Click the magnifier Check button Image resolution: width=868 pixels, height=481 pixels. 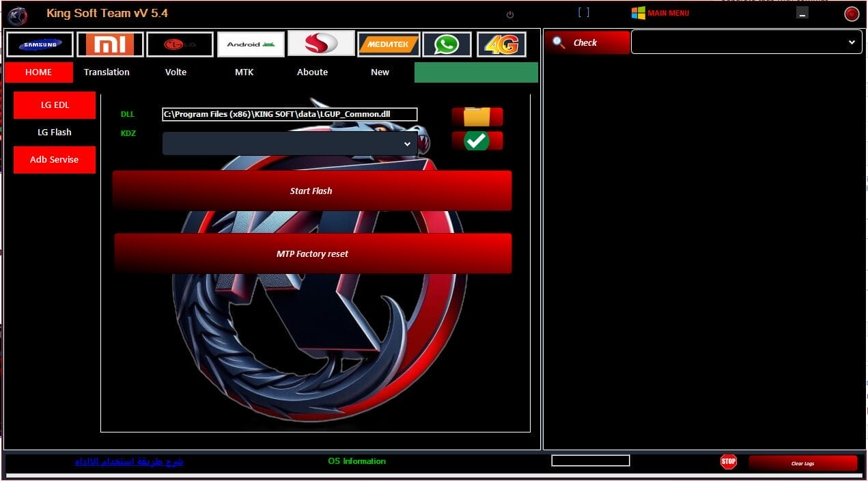coord(587,42)
